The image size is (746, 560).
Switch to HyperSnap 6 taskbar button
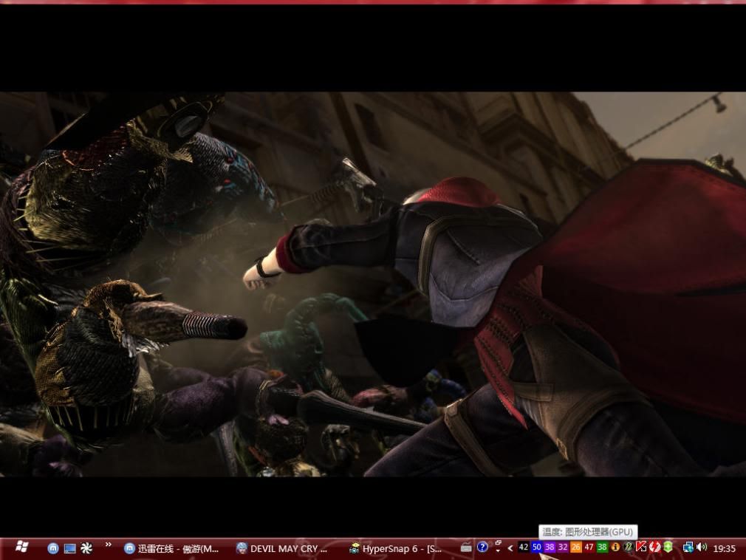397,549
